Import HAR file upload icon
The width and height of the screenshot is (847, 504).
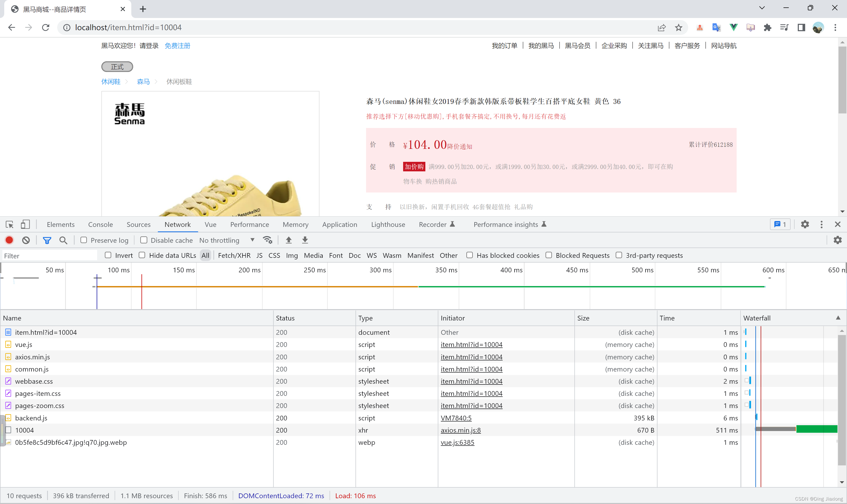point(289,240)
